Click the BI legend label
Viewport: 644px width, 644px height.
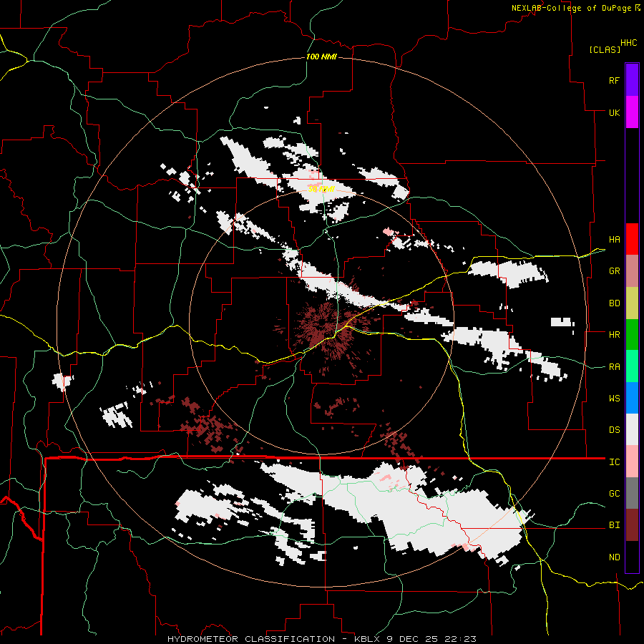click(614, 525)
